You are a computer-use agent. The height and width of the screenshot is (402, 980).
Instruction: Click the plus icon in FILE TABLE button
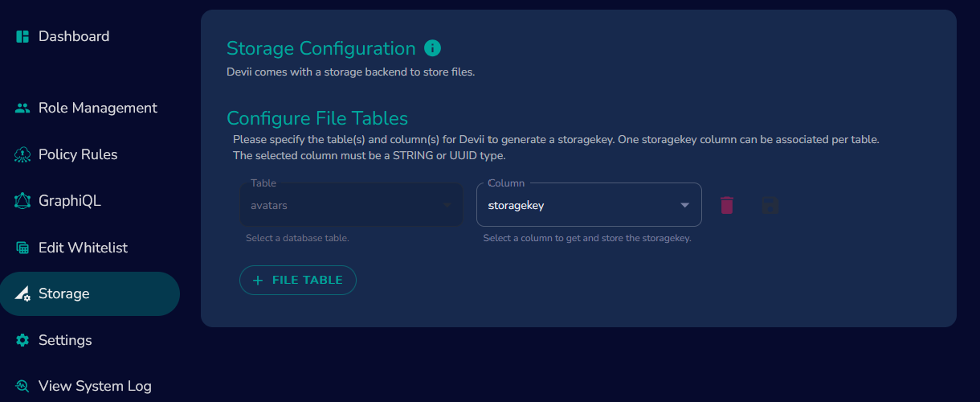pyautogui.click(x=258, y=281)
